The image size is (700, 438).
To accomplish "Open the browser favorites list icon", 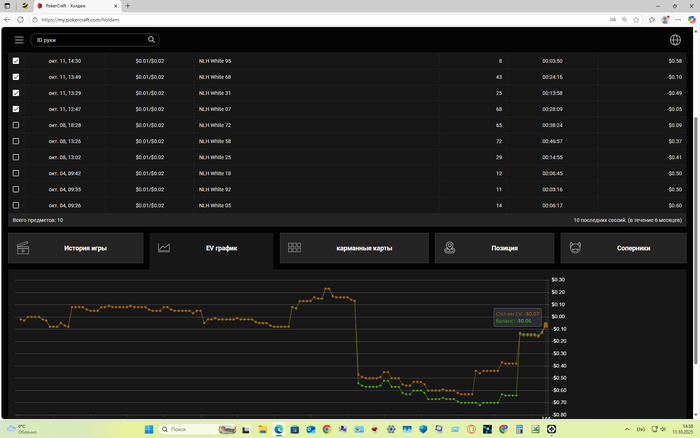I will point(652,20).
